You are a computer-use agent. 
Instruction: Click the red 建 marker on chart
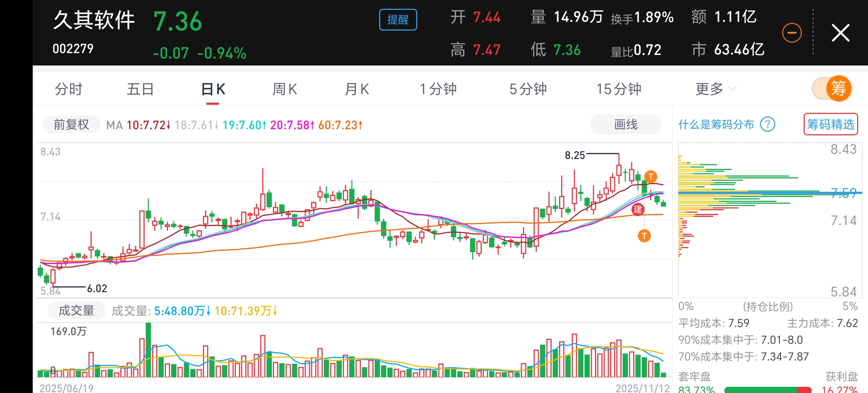tap(638, 209)
